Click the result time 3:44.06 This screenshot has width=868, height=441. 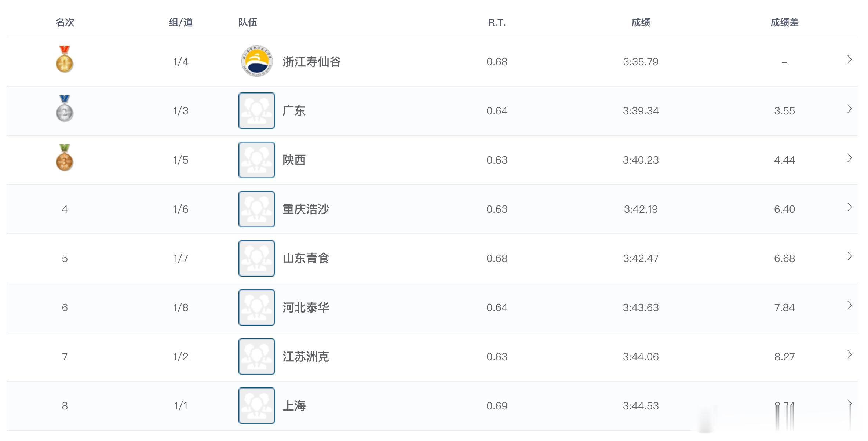(641, 357)
